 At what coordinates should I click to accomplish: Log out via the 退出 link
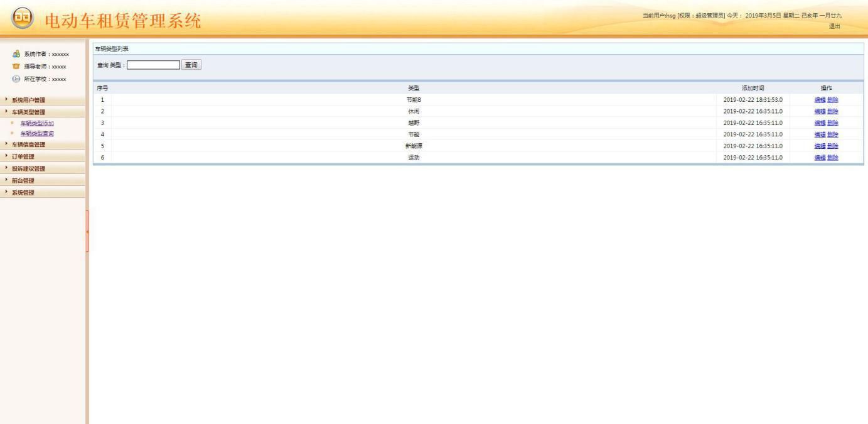[x=835, y=26]
